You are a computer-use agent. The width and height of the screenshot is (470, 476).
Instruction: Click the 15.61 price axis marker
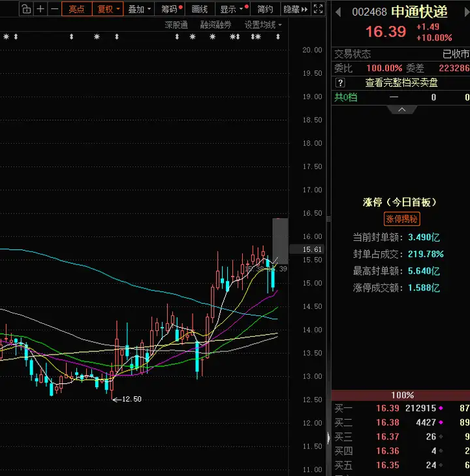pos(307,249)
